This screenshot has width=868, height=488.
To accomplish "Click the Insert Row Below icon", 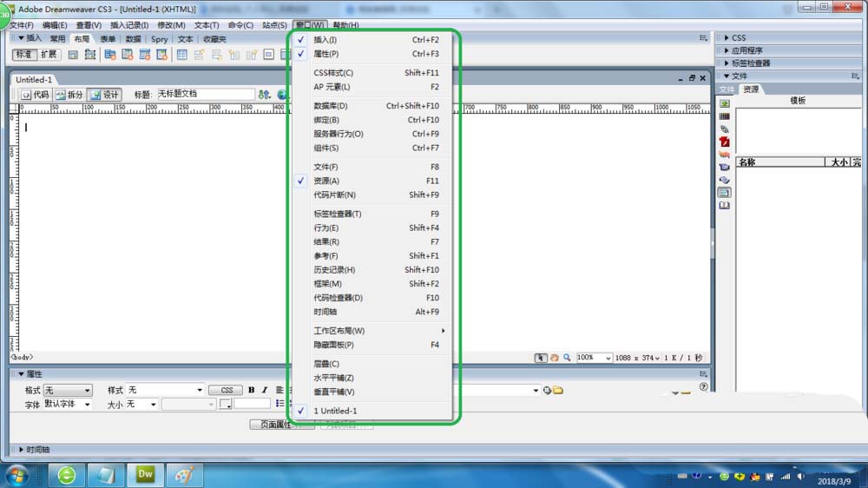I will (216, 55).
